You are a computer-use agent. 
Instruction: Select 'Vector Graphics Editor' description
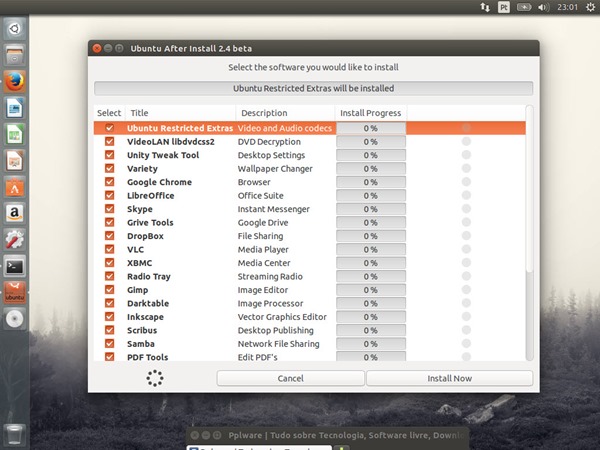coord(282,317)
